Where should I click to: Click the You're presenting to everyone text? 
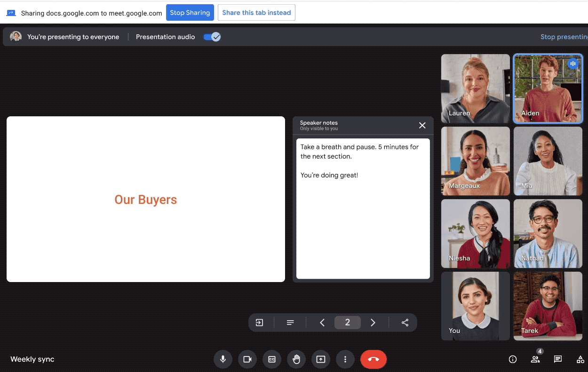click(x=73, y=37)
